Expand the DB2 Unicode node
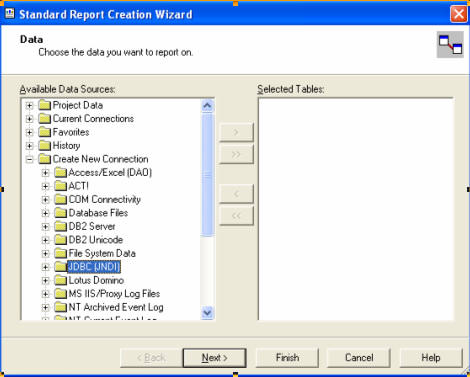The width and height of the screenshot is (470, 377). (x=45, y=240)
